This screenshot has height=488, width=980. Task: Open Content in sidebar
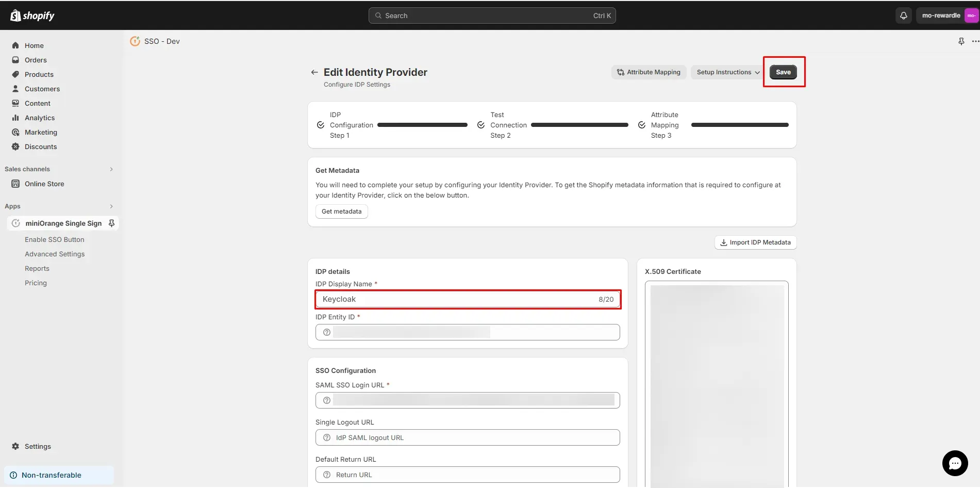tap(37, 103)
